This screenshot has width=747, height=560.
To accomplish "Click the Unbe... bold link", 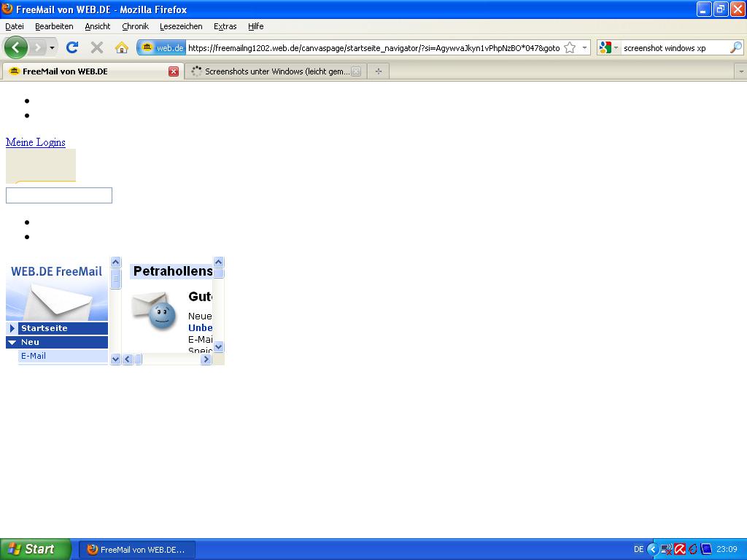I will (200, 327).
